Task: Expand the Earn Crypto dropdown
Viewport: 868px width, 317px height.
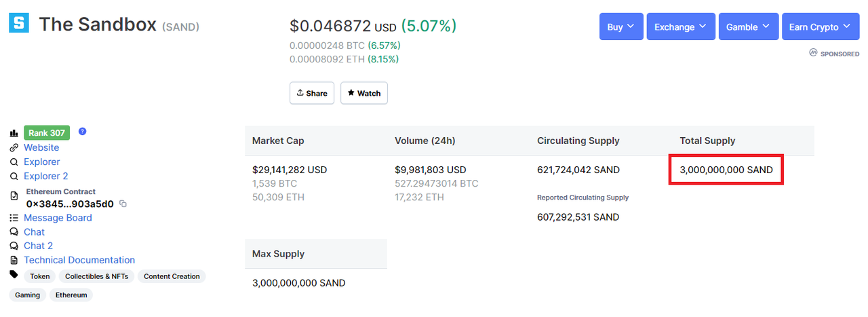Action: [820, 26]
